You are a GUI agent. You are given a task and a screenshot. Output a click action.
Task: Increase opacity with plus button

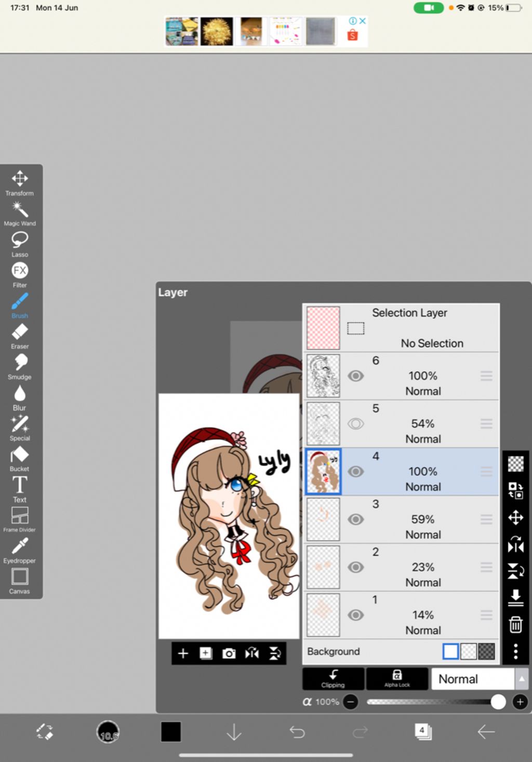point(520,702)
